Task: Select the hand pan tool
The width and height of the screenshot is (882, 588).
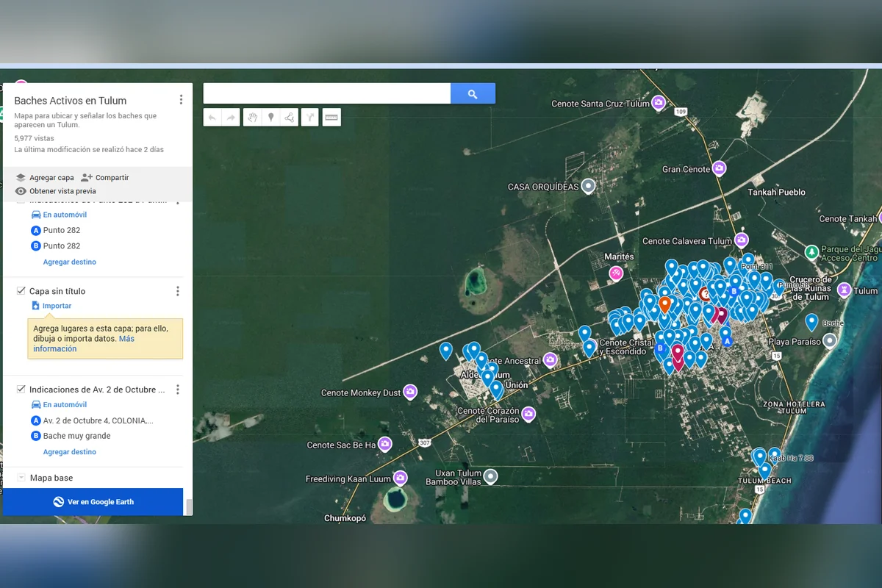Action: [252, 118]
